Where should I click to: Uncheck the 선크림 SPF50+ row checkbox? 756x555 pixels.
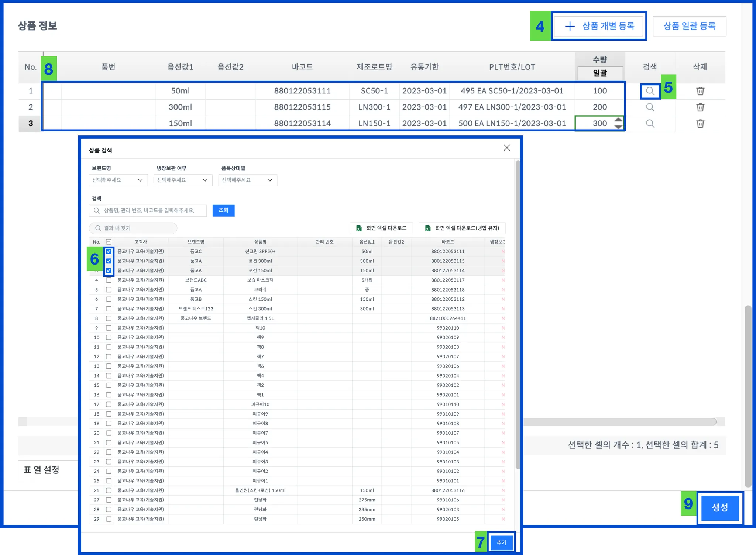pos(109,251)
